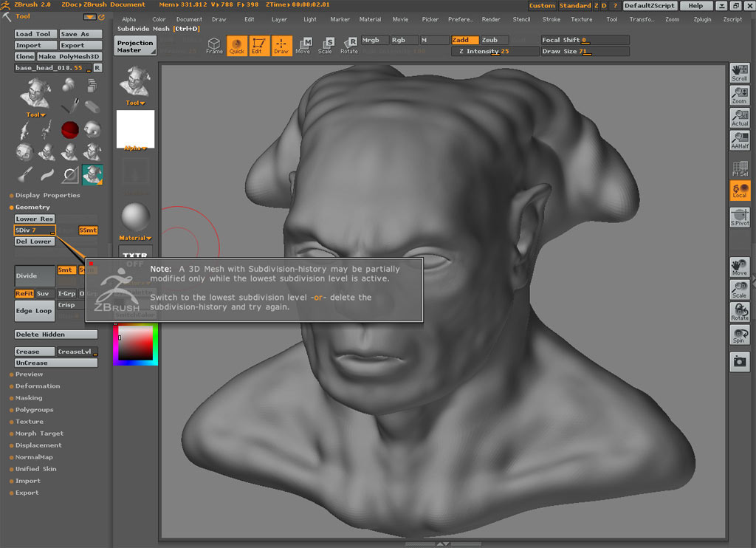Click the AAHalf magnifier icon
756x548 pixels.
click(x=739, y=140)
